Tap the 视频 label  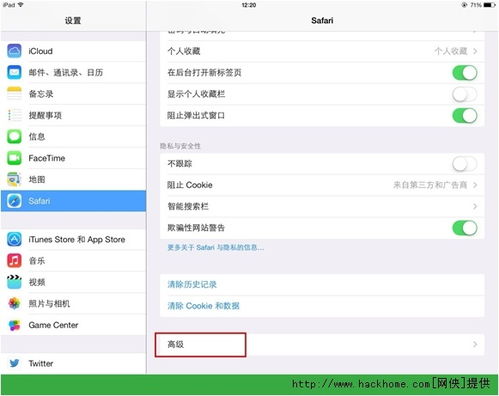coord(37,282)
